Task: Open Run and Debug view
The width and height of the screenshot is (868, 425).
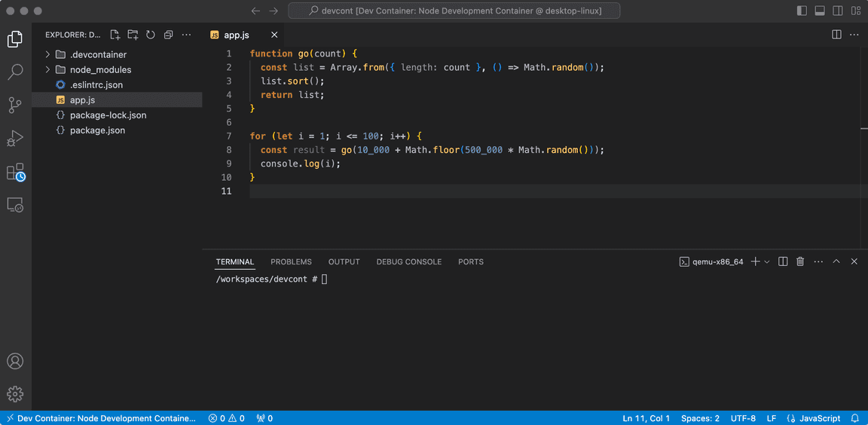Action: point(15,139)
